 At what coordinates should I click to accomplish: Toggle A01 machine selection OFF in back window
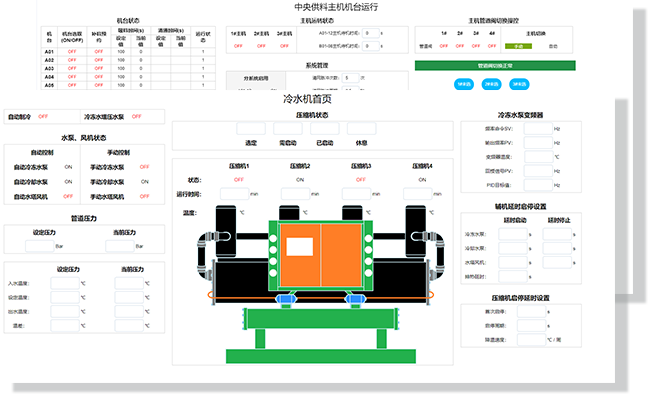coord(72,52)
